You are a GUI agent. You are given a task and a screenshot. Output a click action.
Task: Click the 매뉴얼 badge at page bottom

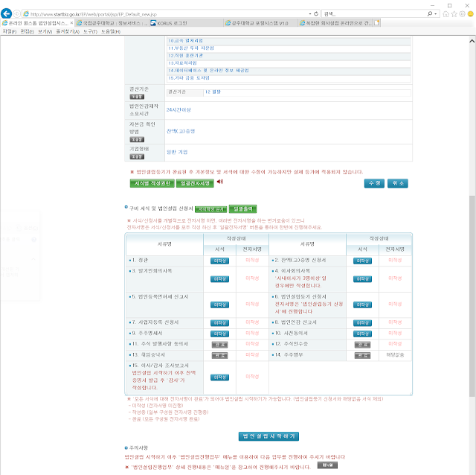327,465
